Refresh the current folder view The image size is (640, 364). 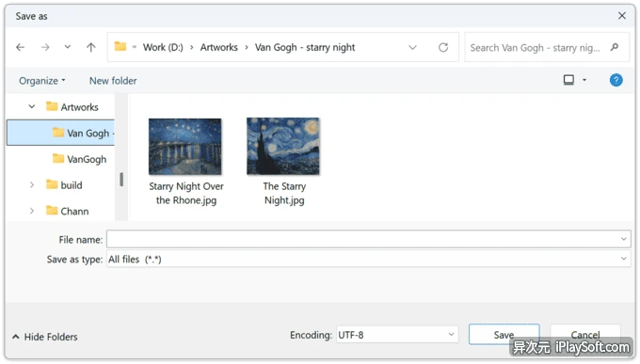click(x=443, y=47)
